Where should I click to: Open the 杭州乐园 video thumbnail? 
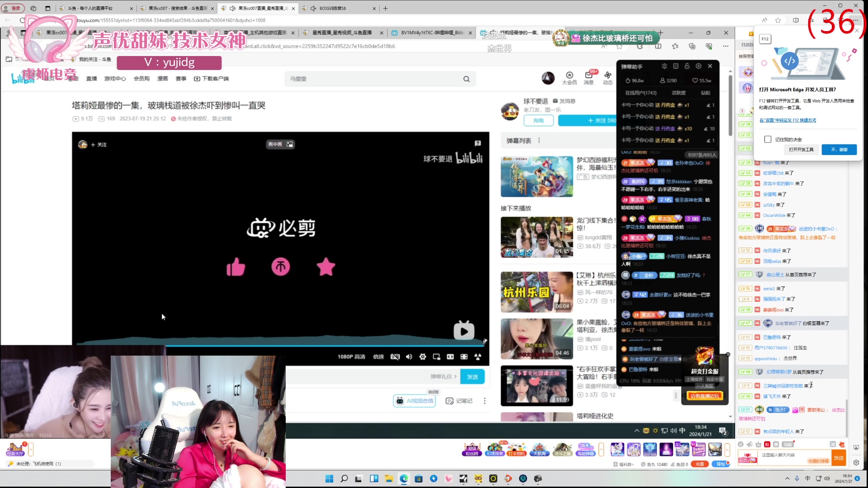point(537,291)
